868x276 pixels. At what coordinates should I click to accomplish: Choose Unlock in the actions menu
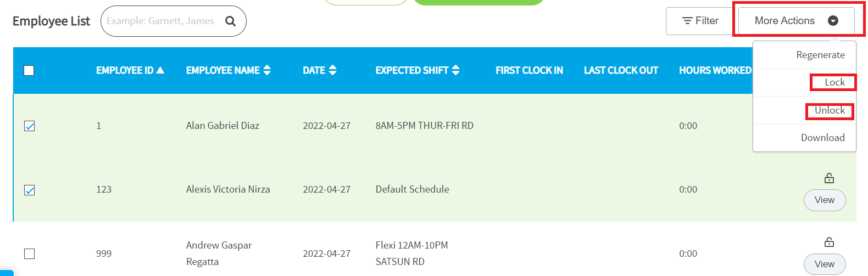click(830, 110)
